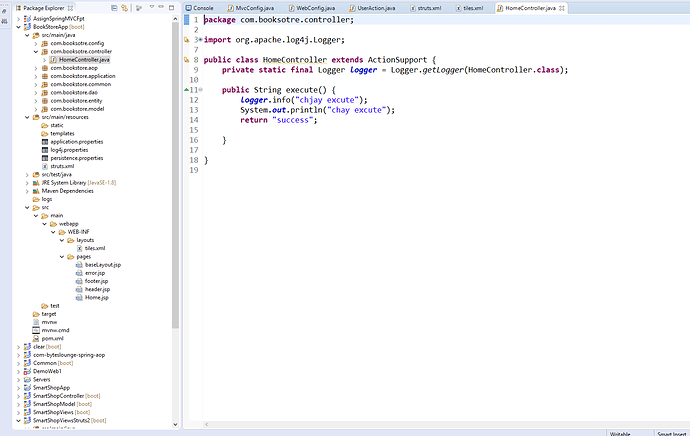
Task: Select the Servers project folder icon
Action: [27, 379]
